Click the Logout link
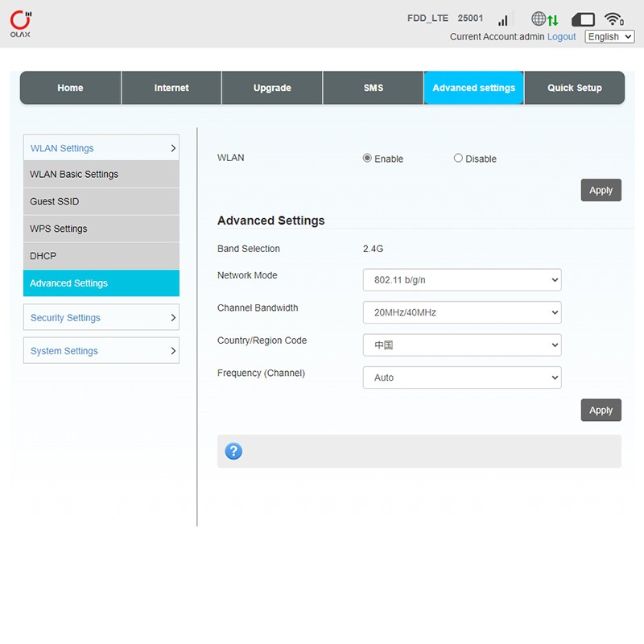The image size is (644, 644). pos(562,37)
